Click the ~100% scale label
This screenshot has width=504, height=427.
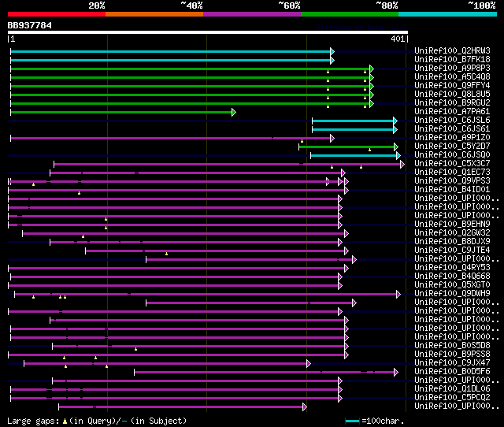(481, 6)
